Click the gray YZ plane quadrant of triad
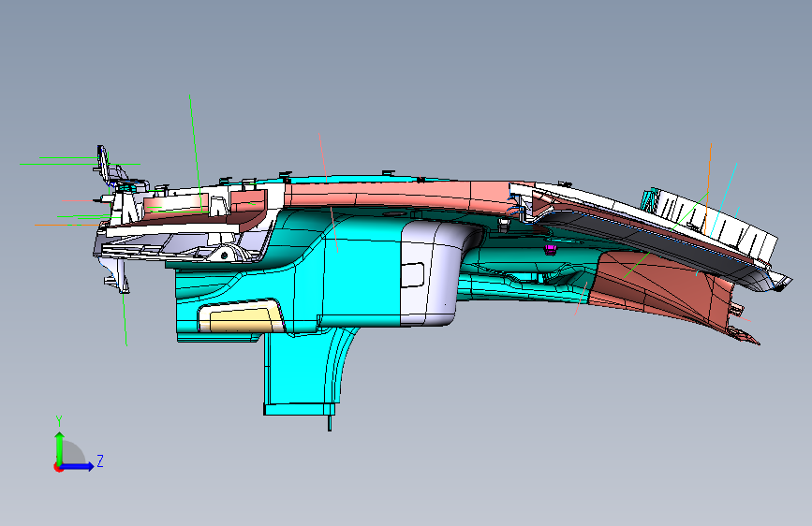The height and width of the screenshot is (526, 812). 71,454
